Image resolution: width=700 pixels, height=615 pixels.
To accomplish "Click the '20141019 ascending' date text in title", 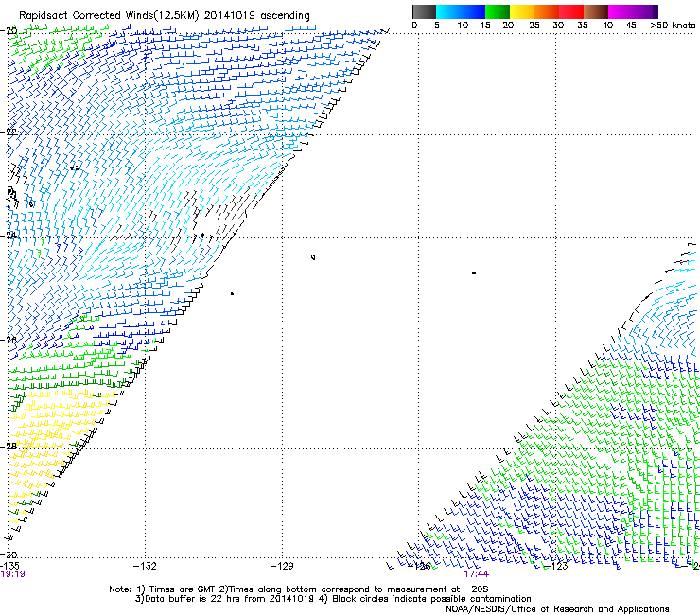I will click(x=256, y=15).
